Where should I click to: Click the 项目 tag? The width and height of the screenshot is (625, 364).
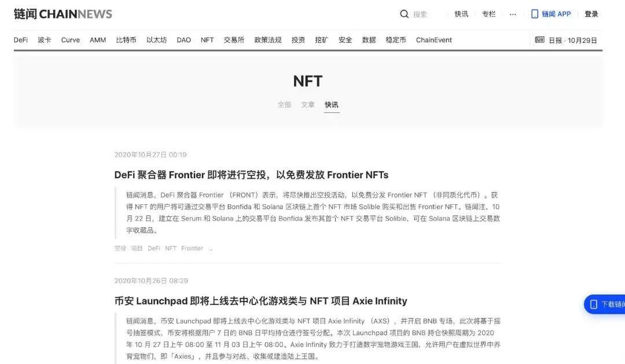(137, 248)
